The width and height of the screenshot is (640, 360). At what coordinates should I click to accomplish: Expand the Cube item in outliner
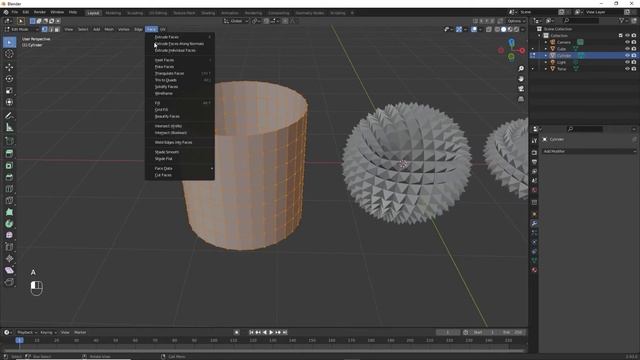[x=546, y=49]
